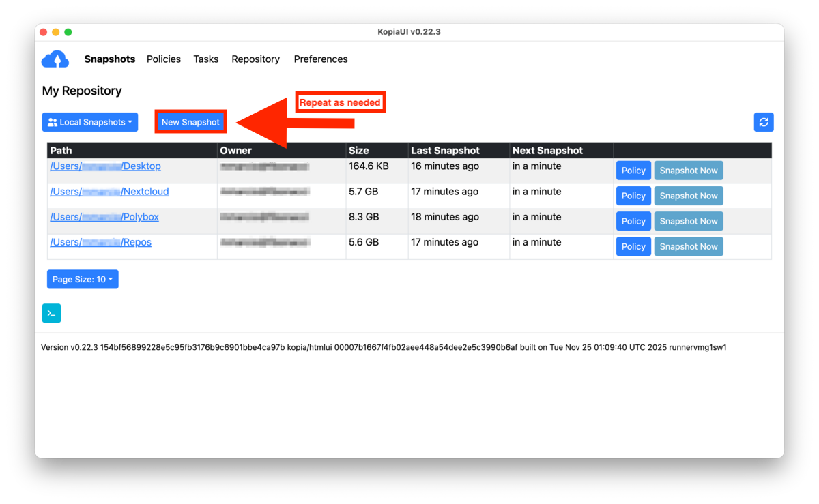Open the Repository tab

tap(255, 59)
